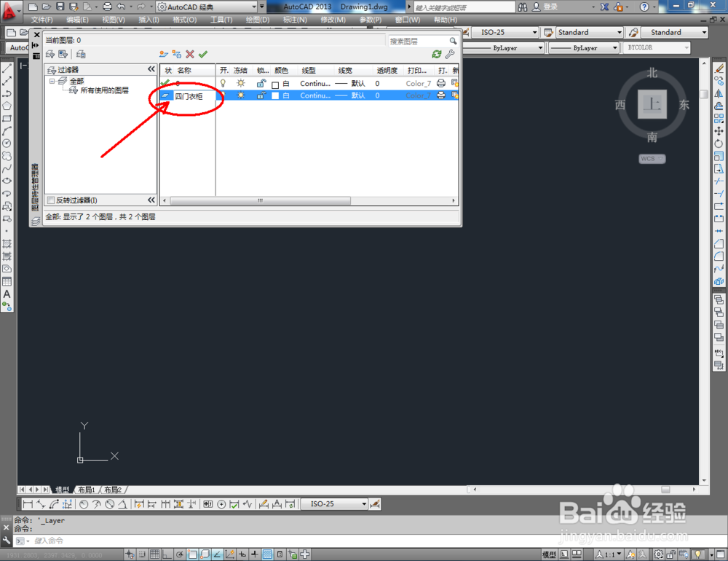Image resolution: width=728 pixels, height=561 pixels.
Task: Toggle lock icon for 四门衣柜 layer
Action: 261,95
